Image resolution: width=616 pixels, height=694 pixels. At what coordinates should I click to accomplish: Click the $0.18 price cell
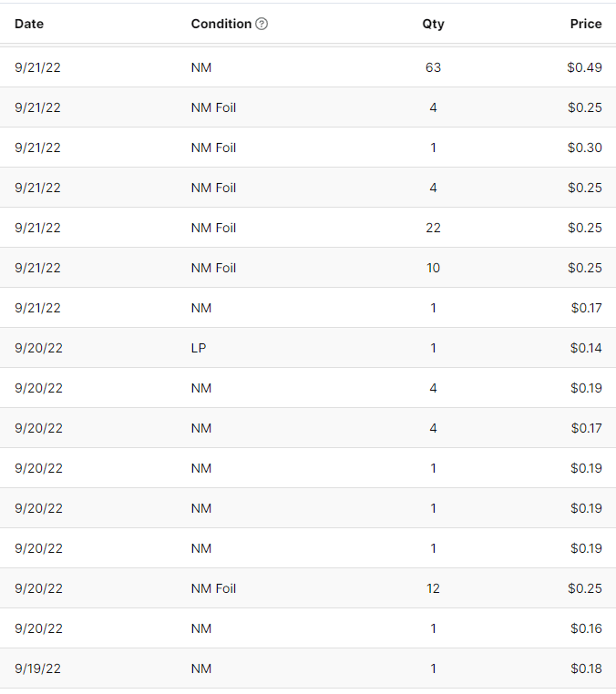coord(586,668)
